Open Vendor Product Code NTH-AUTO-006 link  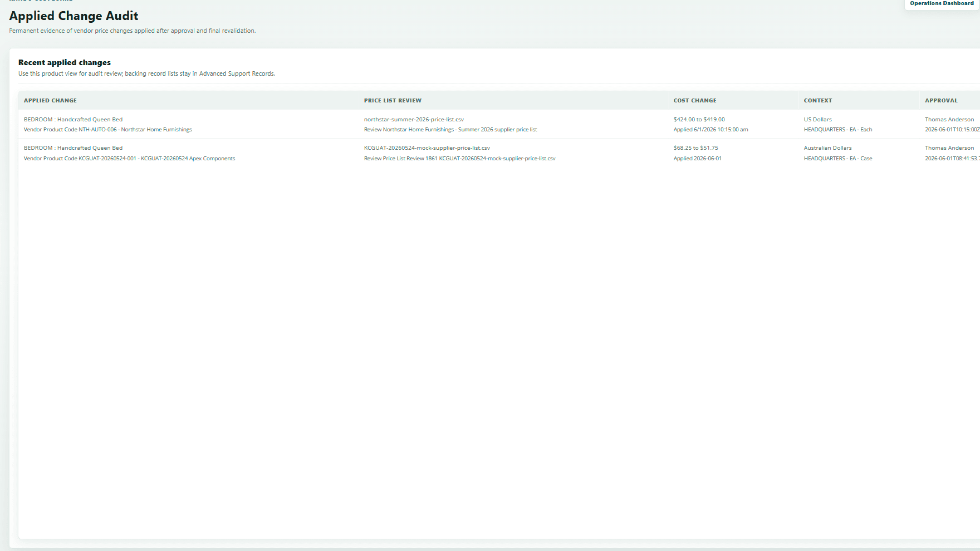[x=107, y=130]
